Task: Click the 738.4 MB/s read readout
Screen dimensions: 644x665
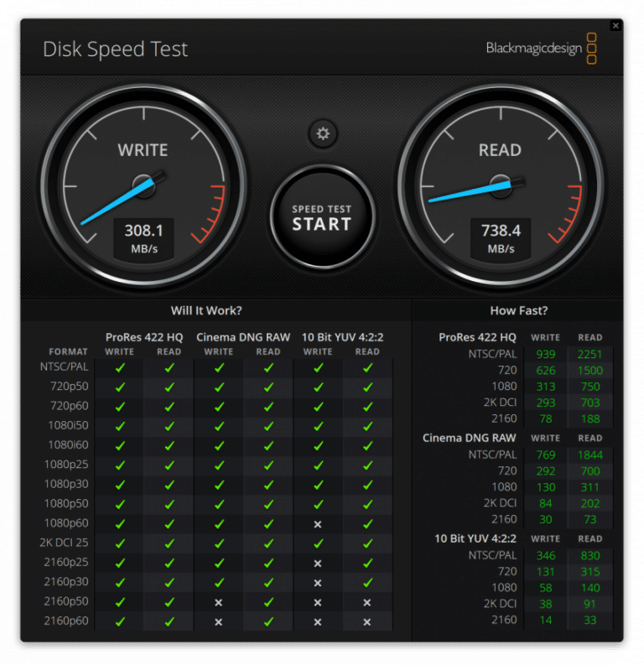Action: 501,239
